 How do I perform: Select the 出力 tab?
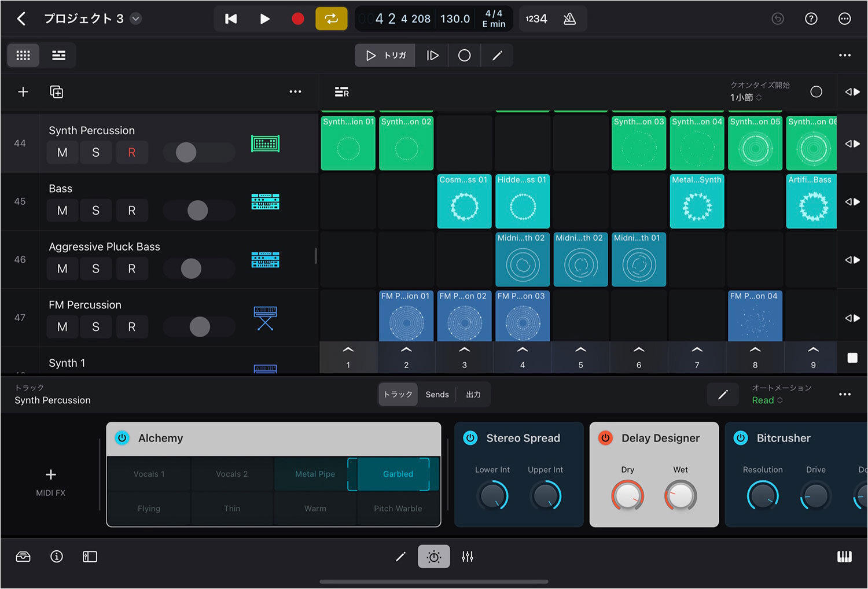tap(473, 395)
